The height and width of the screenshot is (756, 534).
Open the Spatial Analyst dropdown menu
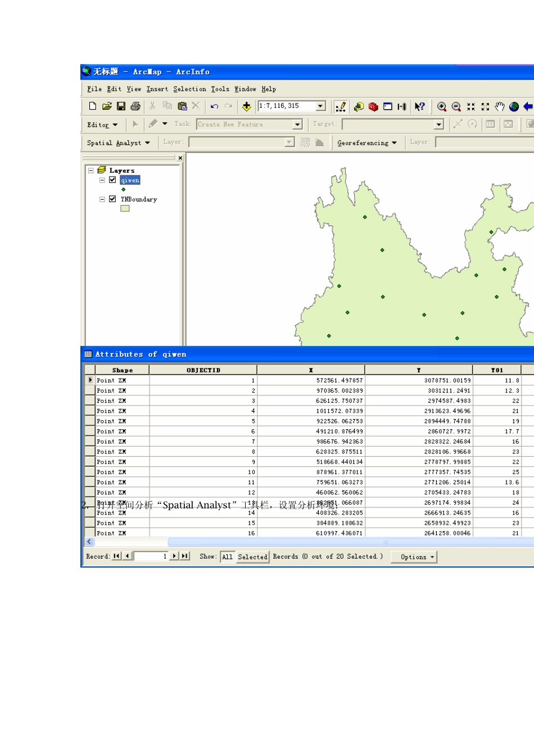click(x=119, y=143)
